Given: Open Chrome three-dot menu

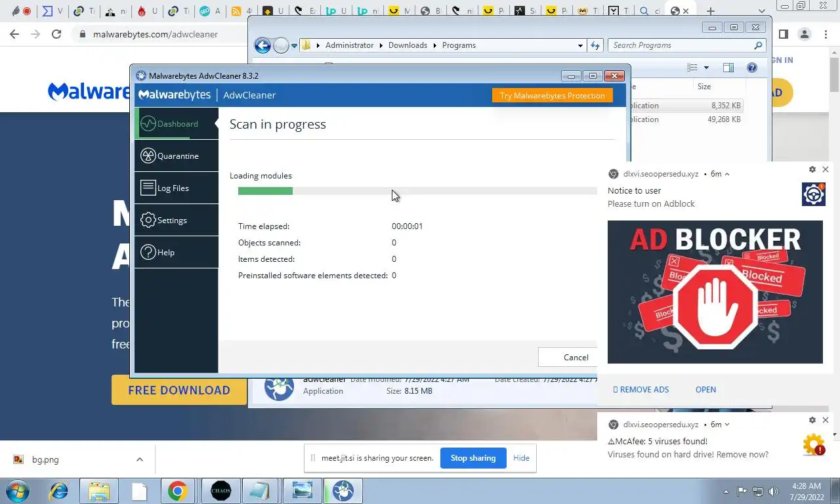Looking at the screenshot, I should (827, 34).
